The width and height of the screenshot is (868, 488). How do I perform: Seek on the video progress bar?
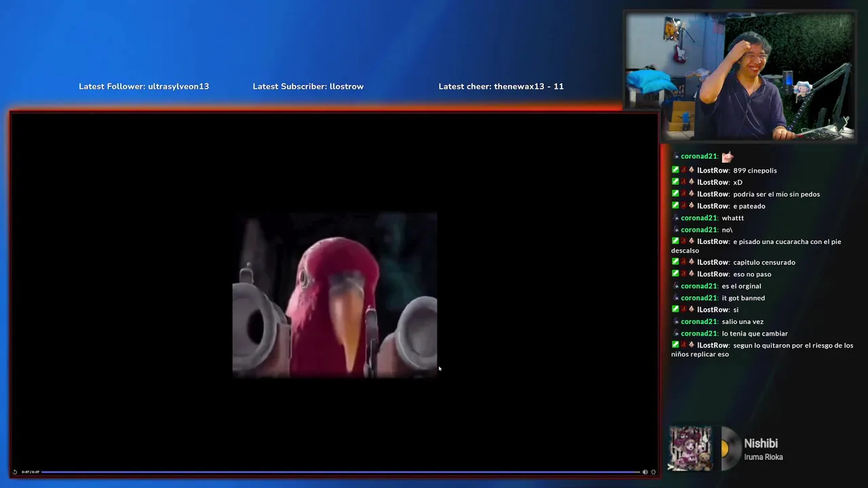340,472
